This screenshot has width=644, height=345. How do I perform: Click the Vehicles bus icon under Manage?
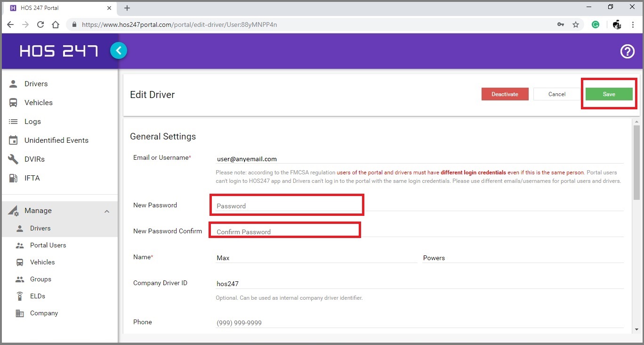20,263
